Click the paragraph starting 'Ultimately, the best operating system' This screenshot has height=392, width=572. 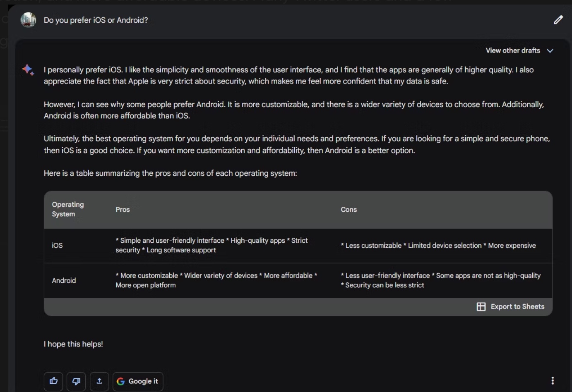coord(297,144)
